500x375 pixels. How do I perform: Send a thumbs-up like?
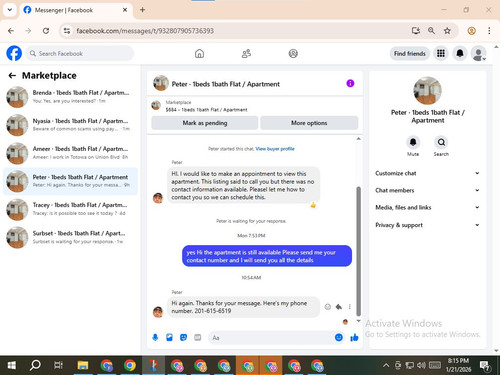354,338
